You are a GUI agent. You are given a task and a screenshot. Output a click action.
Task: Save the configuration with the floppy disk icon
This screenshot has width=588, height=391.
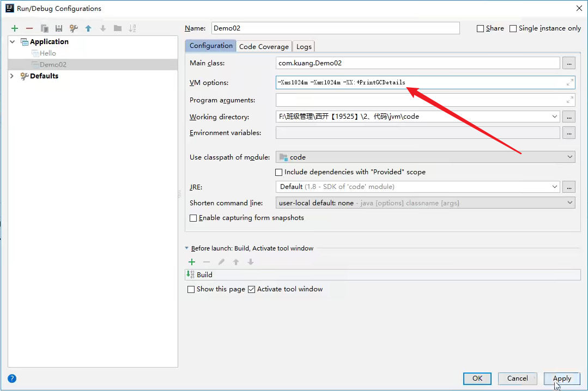pyautogui.click(x=59, y=28)
